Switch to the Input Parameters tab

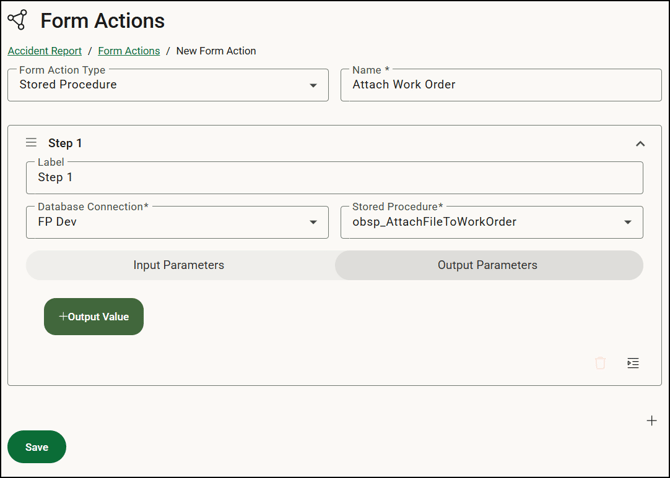point(179,265)
